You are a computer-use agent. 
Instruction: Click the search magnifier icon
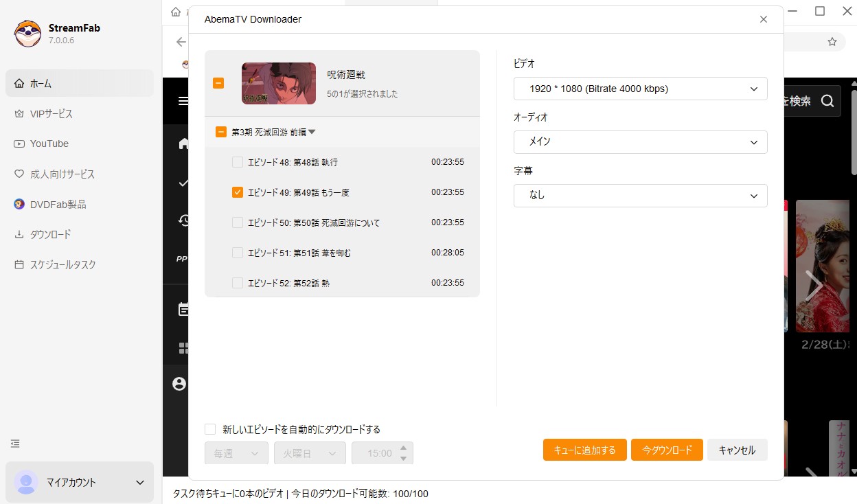[827, 101]
